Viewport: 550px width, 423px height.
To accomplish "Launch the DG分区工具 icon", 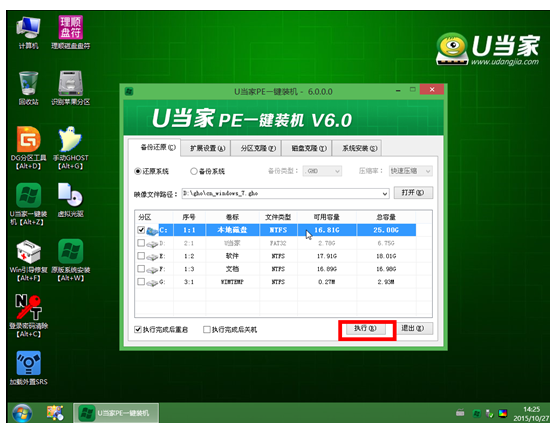I will (28, 148).
